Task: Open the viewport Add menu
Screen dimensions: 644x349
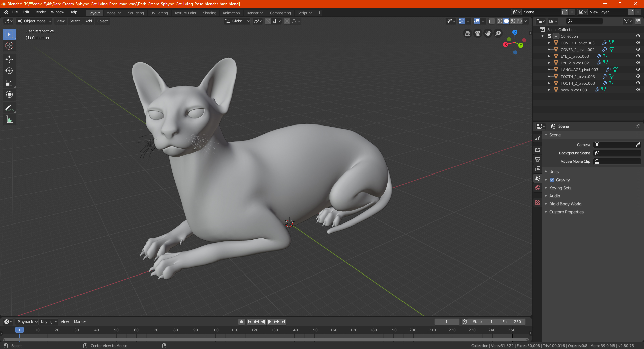Action: pyautogui.click(x=89, y=21)
